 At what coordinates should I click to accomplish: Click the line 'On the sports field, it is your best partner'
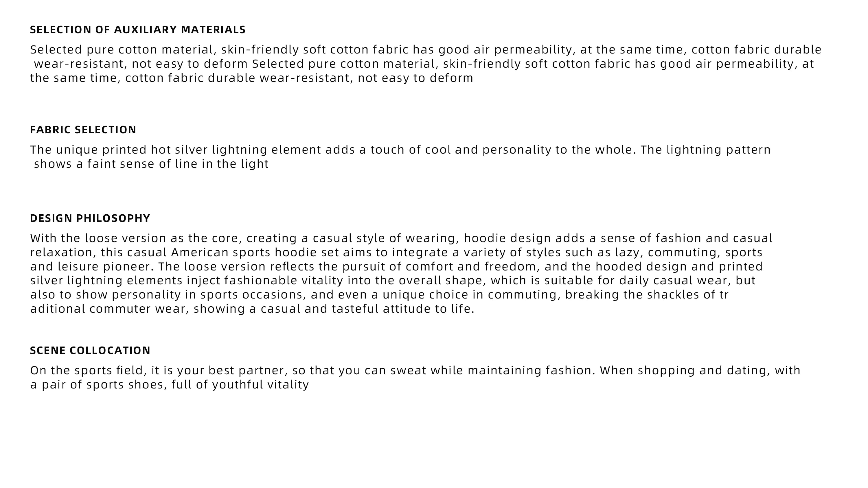415,371
